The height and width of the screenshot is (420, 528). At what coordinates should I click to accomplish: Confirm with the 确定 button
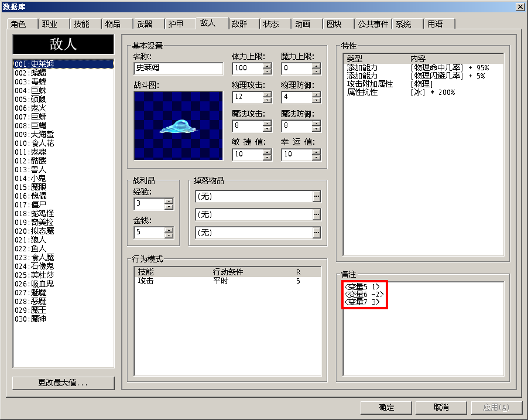386,408
